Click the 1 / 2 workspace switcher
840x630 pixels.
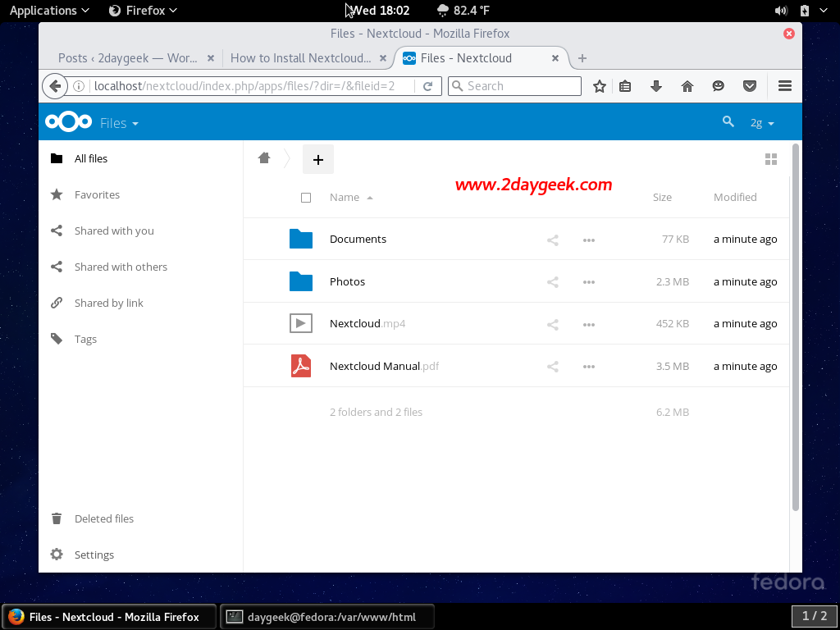(x=815, y=616)
